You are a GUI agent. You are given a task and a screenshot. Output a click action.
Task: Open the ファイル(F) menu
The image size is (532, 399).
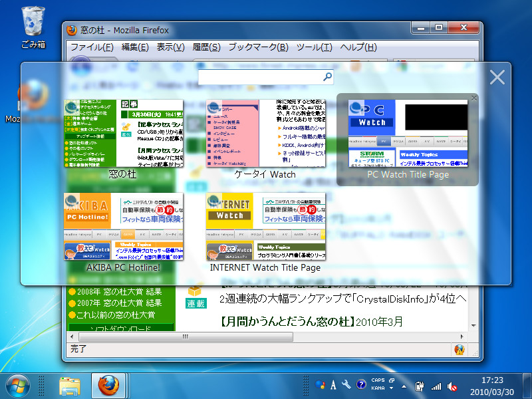click(x=92, y=47)
